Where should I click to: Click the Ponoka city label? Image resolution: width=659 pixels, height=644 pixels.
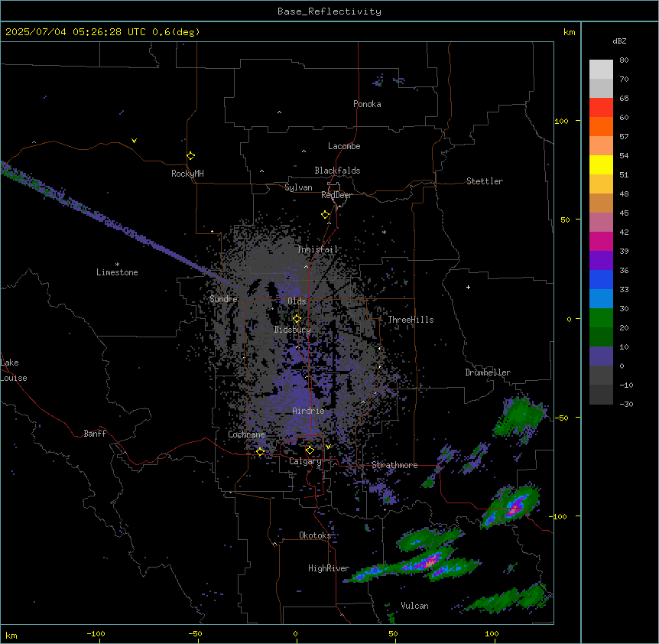pyautogui.click(x=367, y=104)
